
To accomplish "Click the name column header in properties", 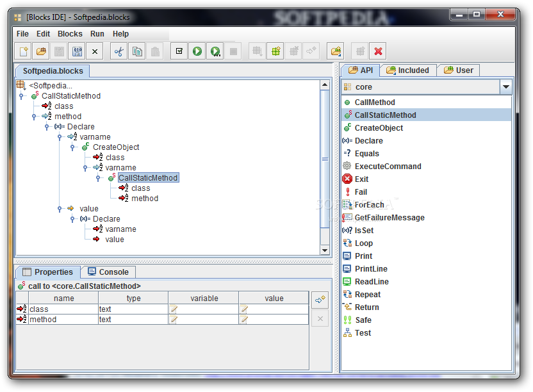I will pyautogui.click(x=63, y=298).
